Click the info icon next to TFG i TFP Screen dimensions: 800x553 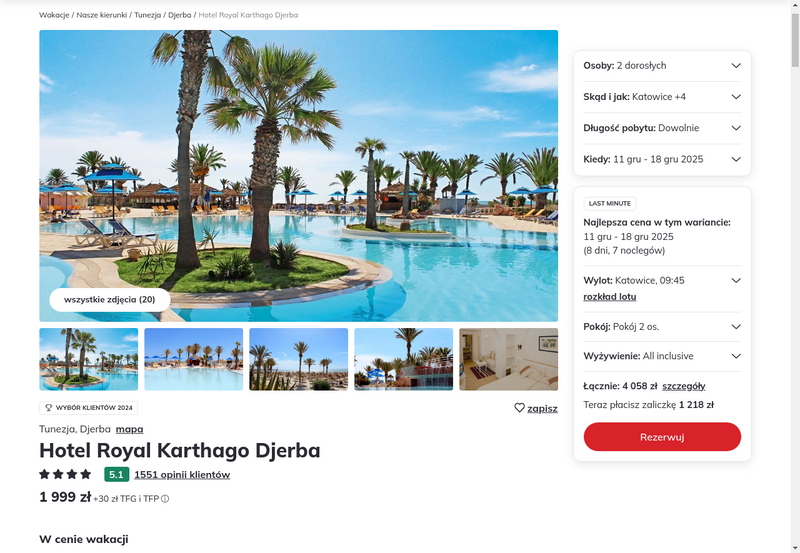click(165, 499)
